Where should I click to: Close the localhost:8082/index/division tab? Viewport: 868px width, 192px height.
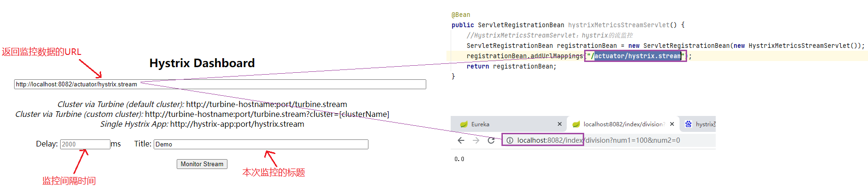pos(672,124)
